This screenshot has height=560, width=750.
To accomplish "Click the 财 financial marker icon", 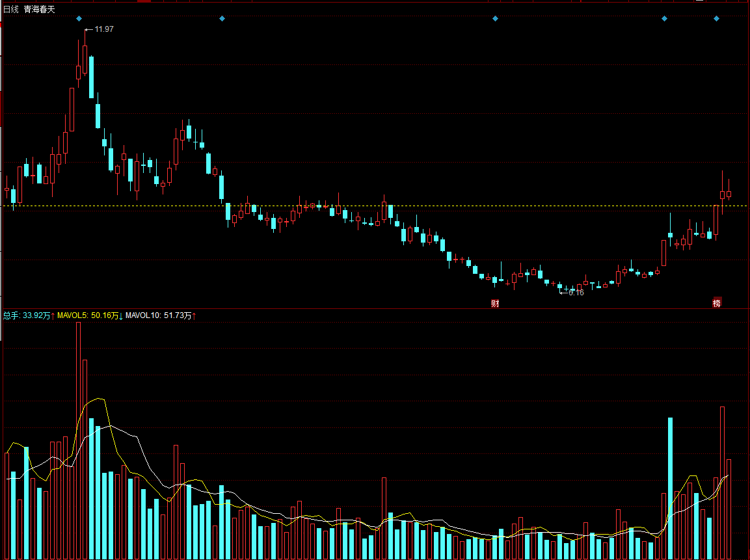I will click(x=495, y=303).
